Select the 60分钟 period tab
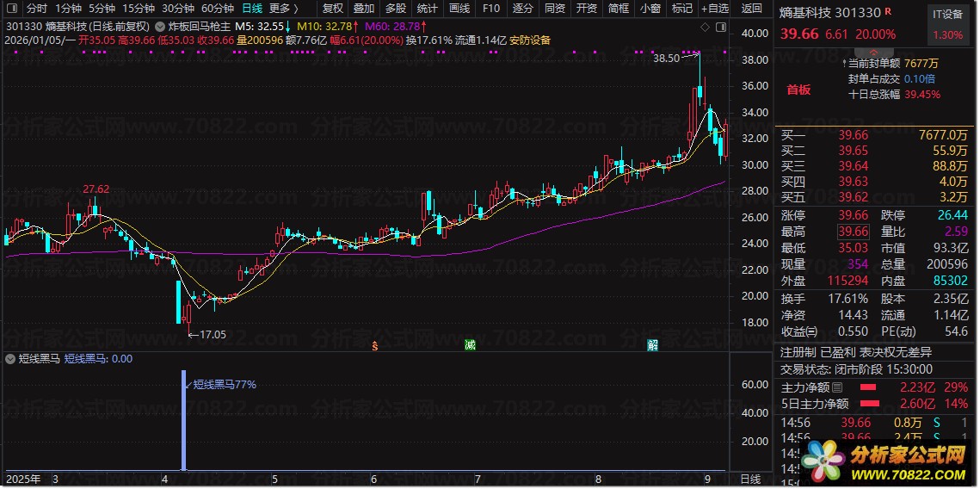The image size is (980, 489). click(218, 9)
